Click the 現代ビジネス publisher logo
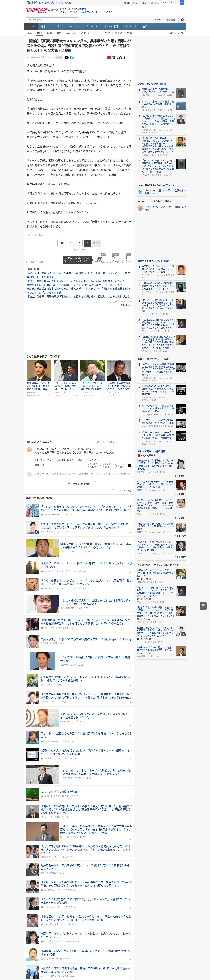The image size is (210, 980). point(117,57)
